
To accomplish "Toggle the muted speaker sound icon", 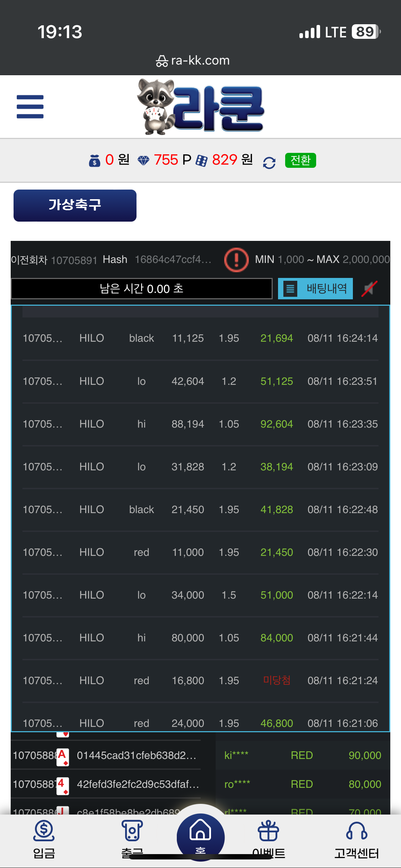I will pos(370,289).
